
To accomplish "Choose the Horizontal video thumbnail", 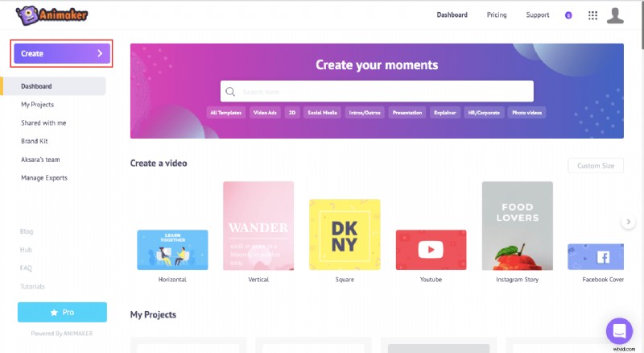I will pos(172,250).
